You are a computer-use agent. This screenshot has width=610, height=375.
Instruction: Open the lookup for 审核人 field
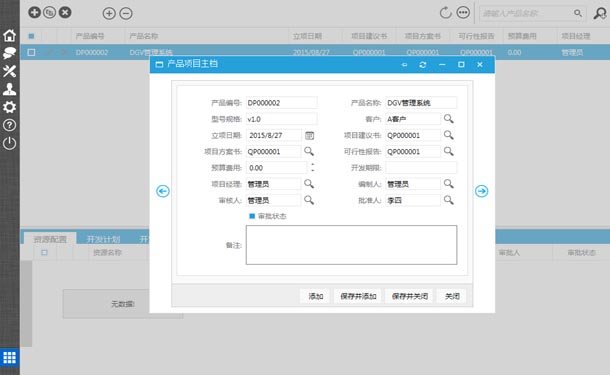(309, 200)
